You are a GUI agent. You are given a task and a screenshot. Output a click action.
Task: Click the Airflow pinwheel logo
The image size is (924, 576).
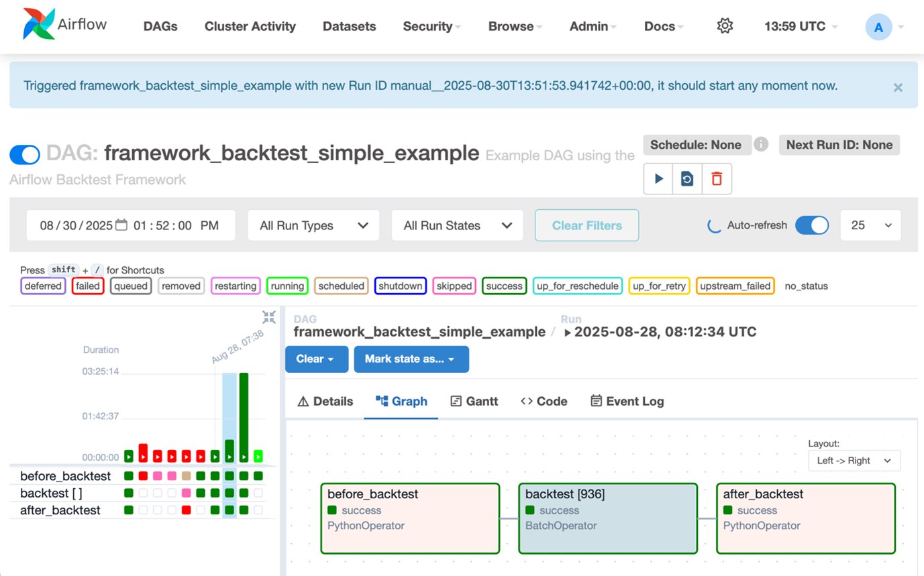38,25
